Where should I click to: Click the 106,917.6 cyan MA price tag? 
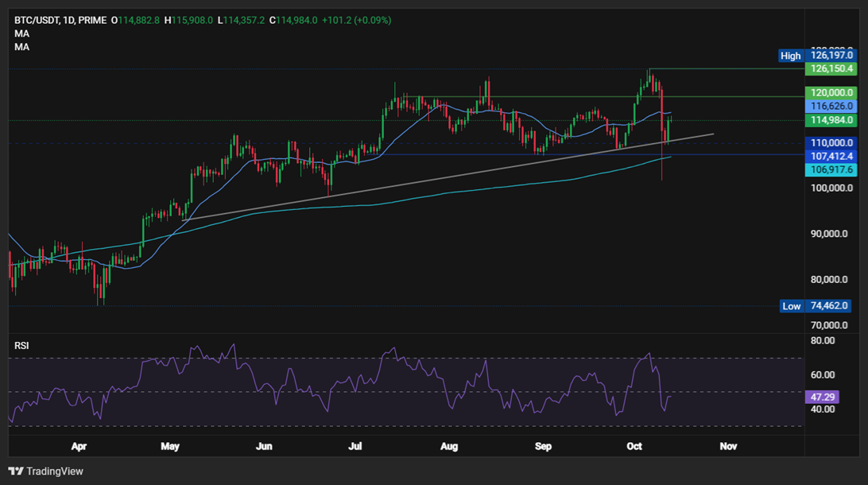pos(831,170)
